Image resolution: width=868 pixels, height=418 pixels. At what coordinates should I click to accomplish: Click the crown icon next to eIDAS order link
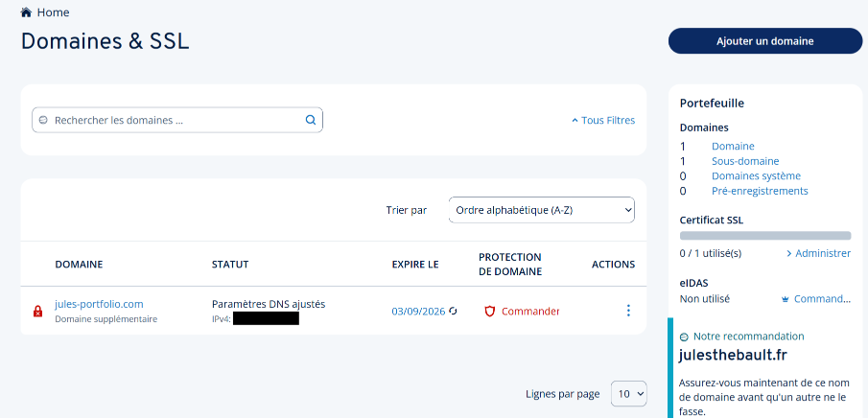click(x=786, y=299)
